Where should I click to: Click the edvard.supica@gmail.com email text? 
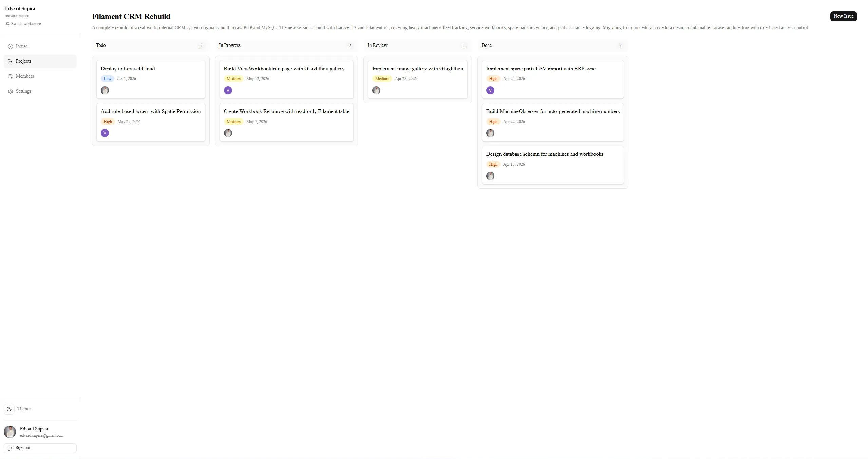click(x=42, y=436)
